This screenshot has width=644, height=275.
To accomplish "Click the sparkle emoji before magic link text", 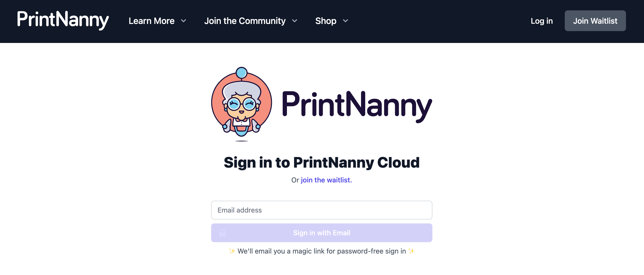I will [x=232, y=251].
